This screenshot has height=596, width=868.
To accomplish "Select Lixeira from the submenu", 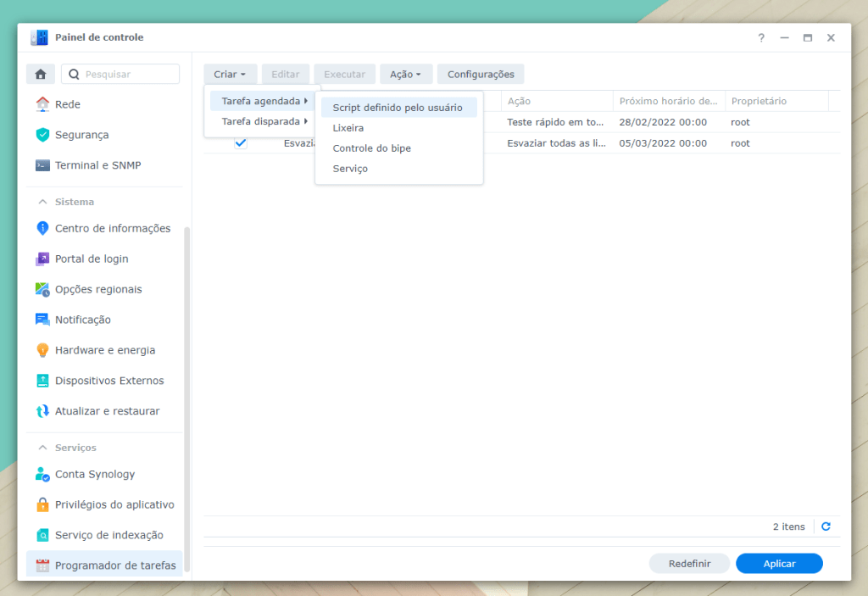I will (348, 128).
